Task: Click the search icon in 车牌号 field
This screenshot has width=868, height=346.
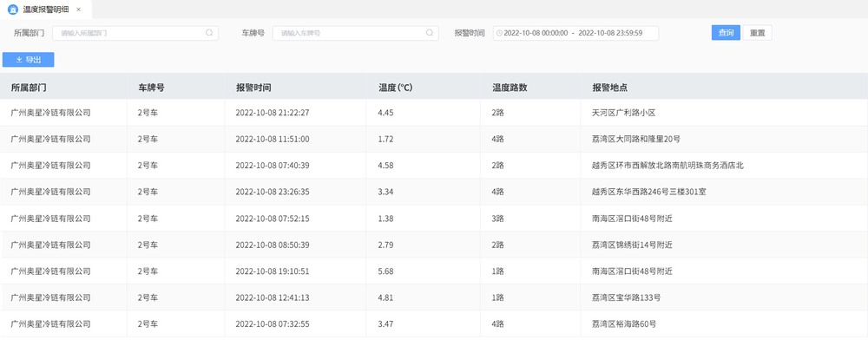Action: click(x=430, y=33)
